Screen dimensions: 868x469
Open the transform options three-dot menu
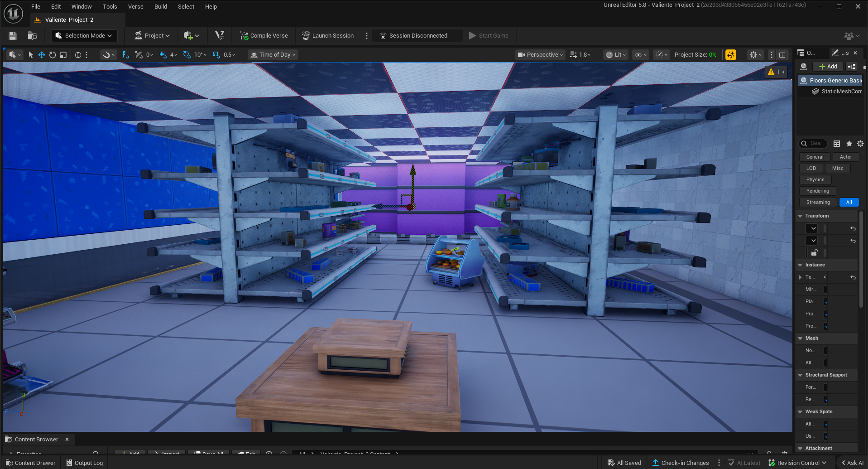(x=86, y=55)
